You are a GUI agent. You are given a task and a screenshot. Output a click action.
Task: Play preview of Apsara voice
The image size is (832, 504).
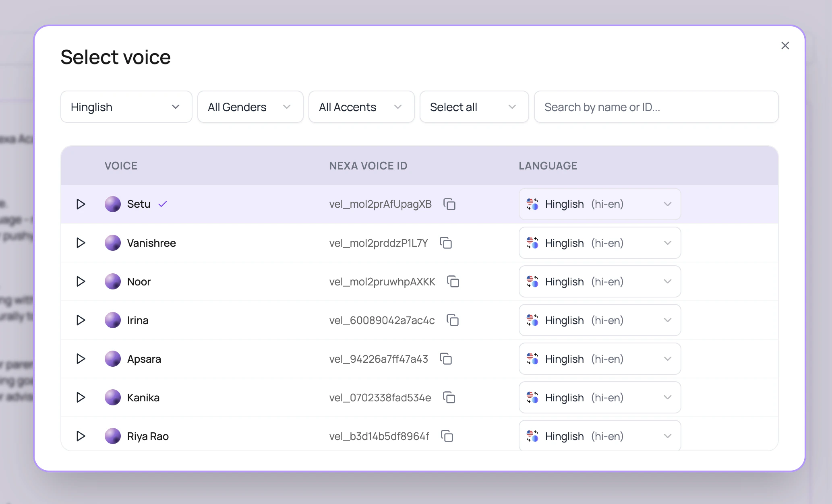pyautogui.click(x=81, y=359)
